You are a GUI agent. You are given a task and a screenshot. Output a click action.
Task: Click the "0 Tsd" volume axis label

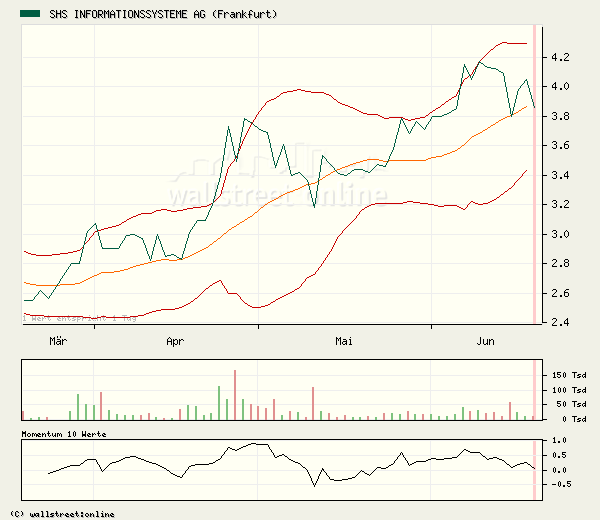click(x=574, y=419)
